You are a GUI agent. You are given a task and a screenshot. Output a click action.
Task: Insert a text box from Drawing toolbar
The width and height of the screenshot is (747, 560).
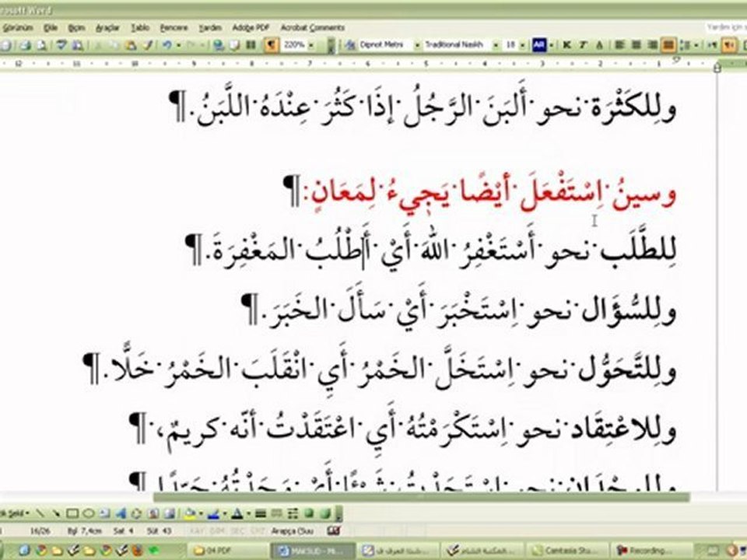tap(105, 514)
